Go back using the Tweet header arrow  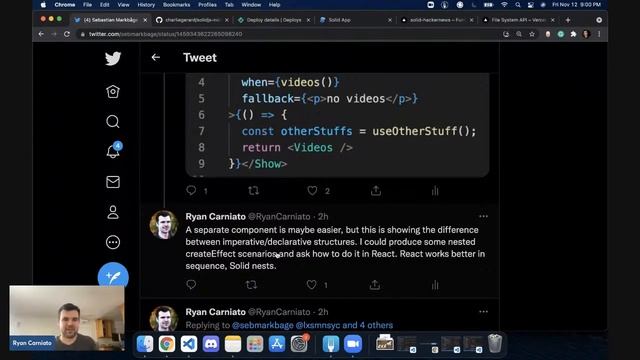pos(156,58)
